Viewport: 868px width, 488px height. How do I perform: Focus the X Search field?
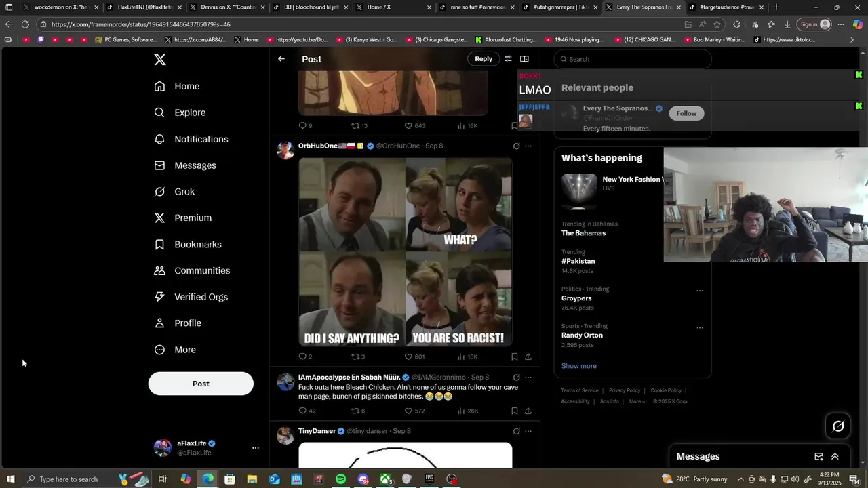click(633, 59)
